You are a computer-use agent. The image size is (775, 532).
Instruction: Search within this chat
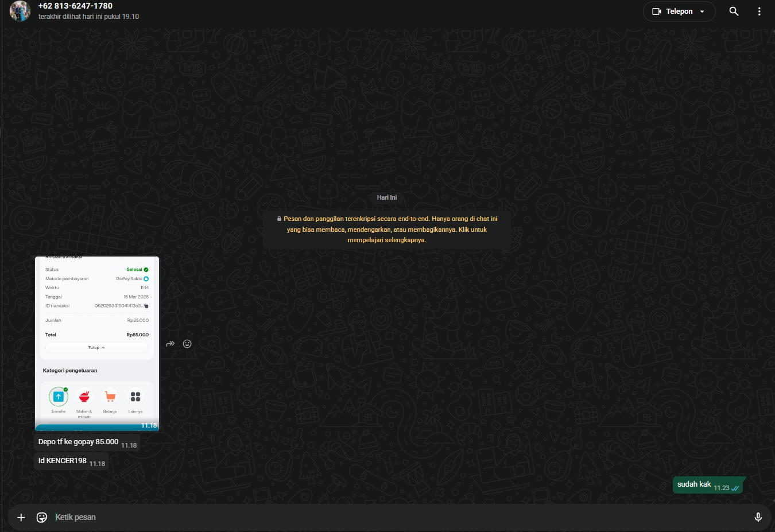click(734, 11)
